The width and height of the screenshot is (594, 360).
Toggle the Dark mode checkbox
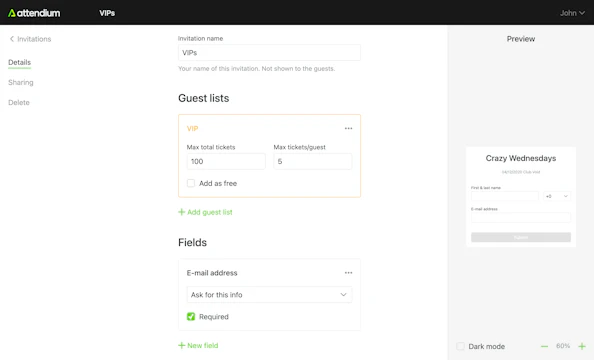point(460,346)
